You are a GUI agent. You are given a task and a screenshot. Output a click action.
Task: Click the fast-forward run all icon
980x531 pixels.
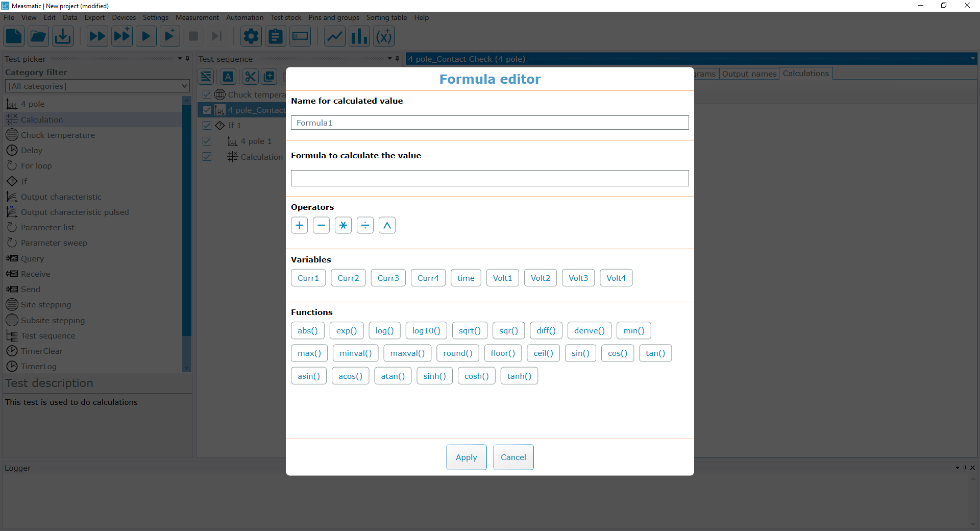click(x=97, y=36)
